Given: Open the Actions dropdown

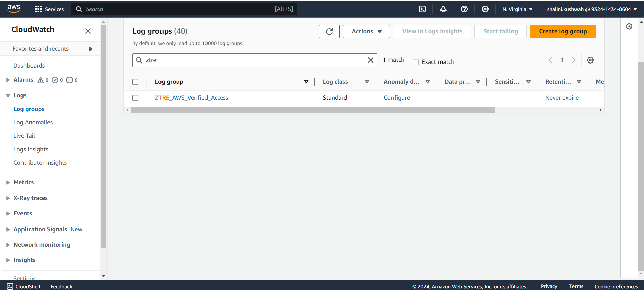Looking at the screenshot, I should [367, 31].
